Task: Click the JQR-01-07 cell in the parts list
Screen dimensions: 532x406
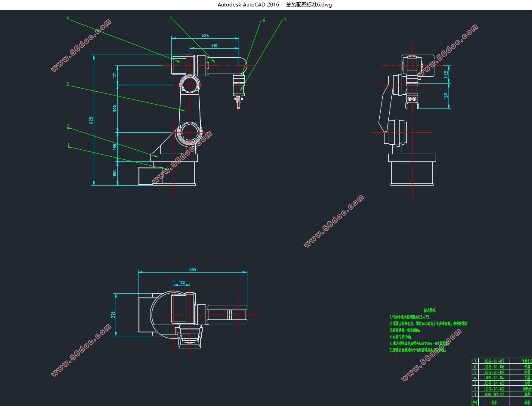Action: tap(494, 361)
